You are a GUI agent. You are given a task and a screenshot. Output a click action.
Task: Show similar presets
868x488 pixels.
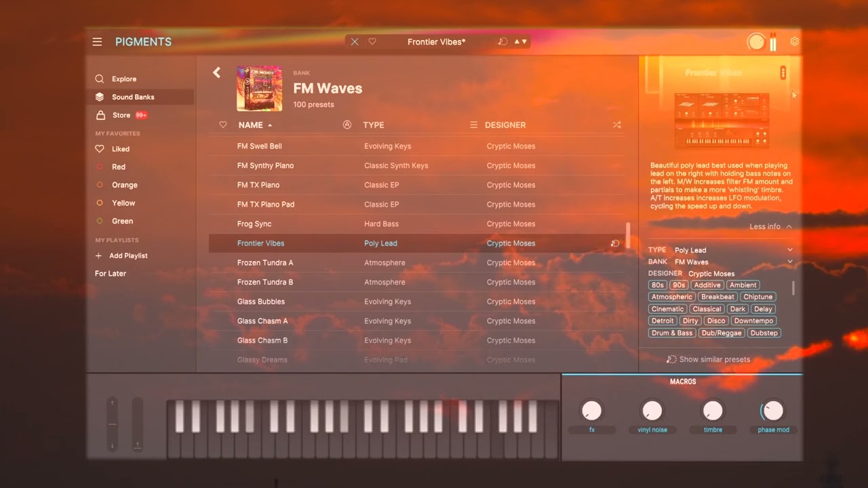pyautogui.click(x=709, y=359)
